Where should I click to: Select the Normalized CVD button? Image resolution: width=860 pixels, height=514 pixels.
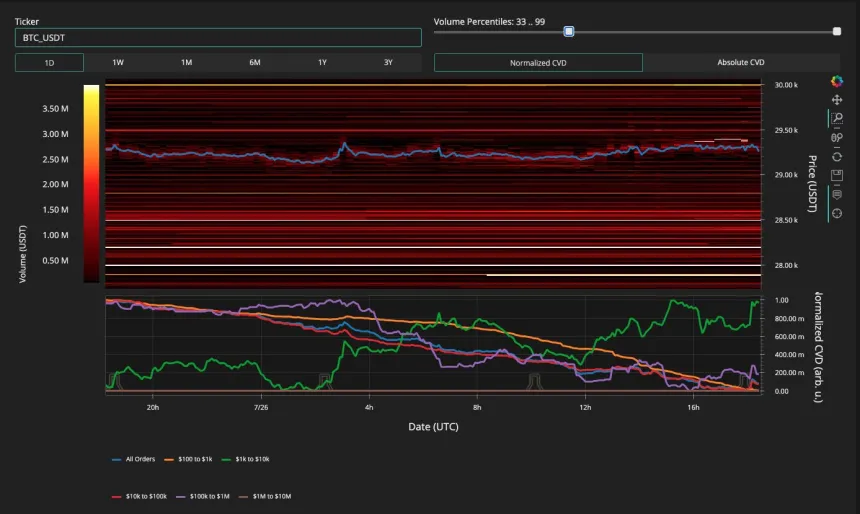(538, 62)
